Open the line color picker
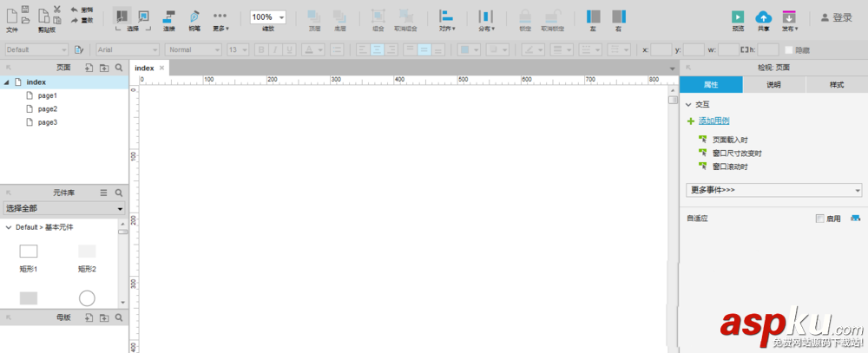Image resolution: width=868 pixels, height=353 pixels. pyautogui.click(x=533, y=49)
